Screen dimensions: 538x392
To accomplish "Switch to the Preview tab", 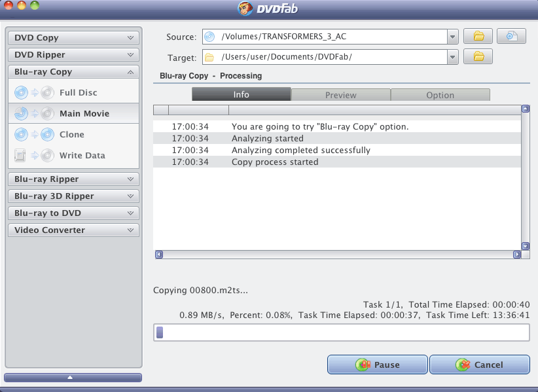I will [341, 94].
